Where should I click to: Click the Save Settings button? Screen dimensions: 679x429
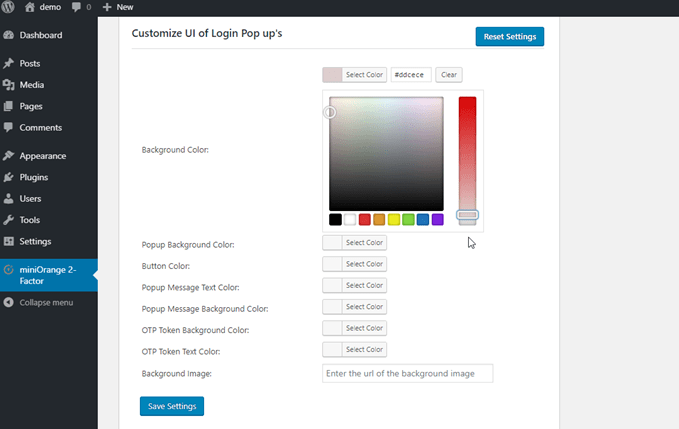coord(171,406)
